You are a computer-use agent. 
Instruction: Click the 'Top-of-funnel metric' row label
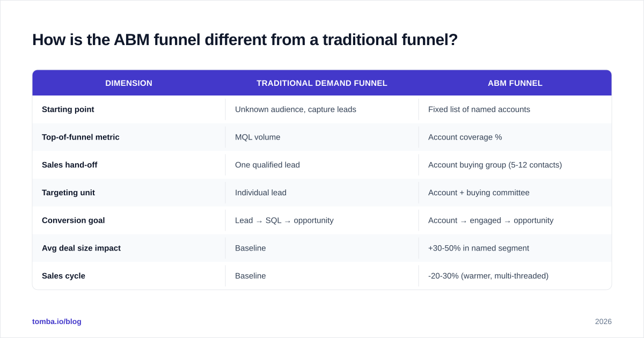tap(80, 137)
